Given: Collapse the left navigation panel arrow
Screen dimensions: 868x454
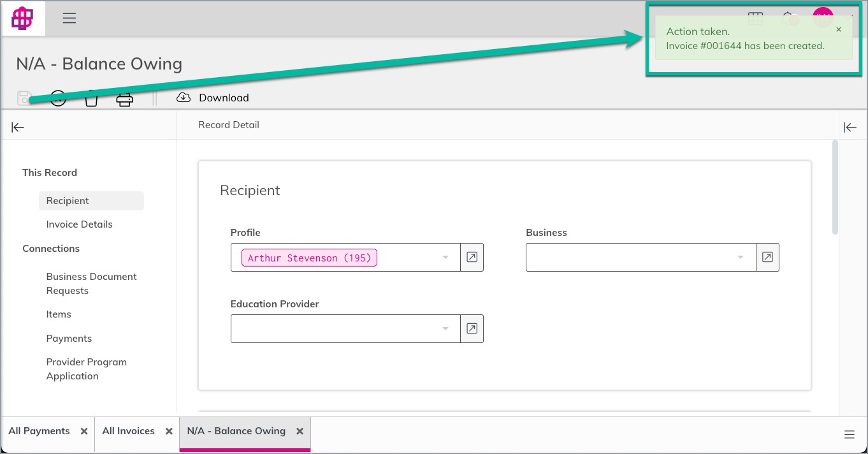Looking at the screenshot, I should pos(18,128).
